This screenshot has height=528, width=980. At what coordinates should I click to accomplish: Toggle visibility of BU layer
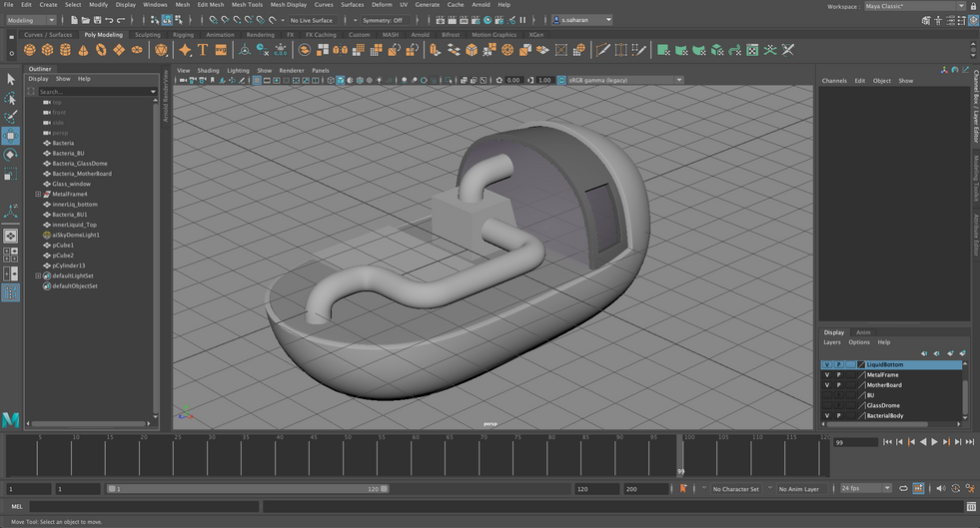pyautogui.click(x=827, y=395)
